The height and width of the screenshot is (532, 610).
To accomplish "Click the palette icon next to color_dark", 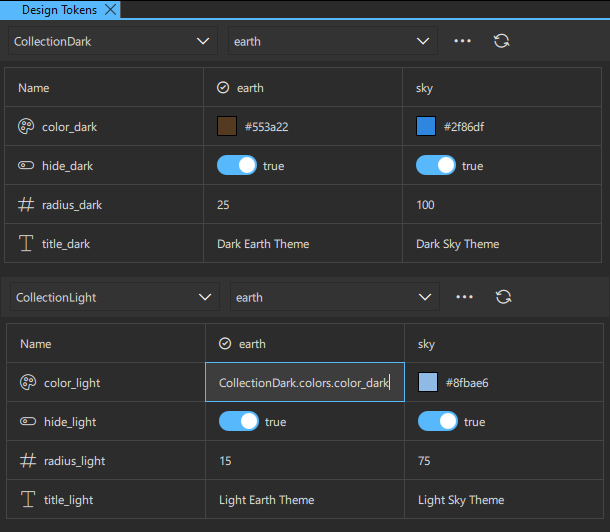I will (x=27, y=127).
